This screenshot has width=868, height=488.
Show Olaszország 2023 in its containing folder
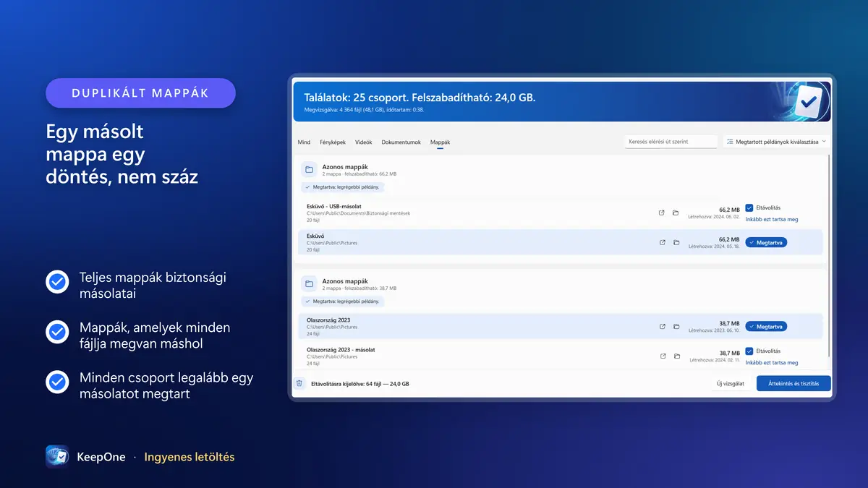tap(676, 326)
